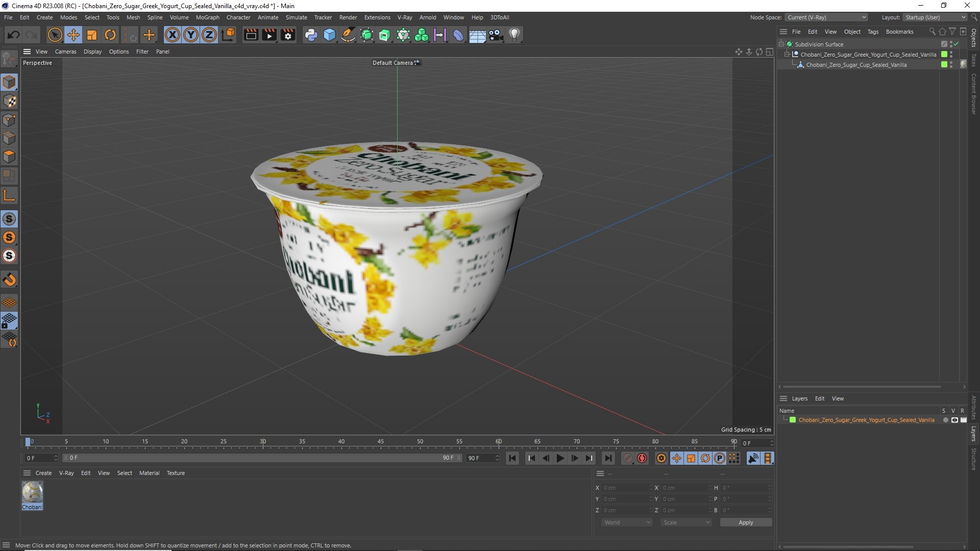Open the Scale mode dropdown
The height and width of the screenshot is (551, 980).
[x=686, y=522]
